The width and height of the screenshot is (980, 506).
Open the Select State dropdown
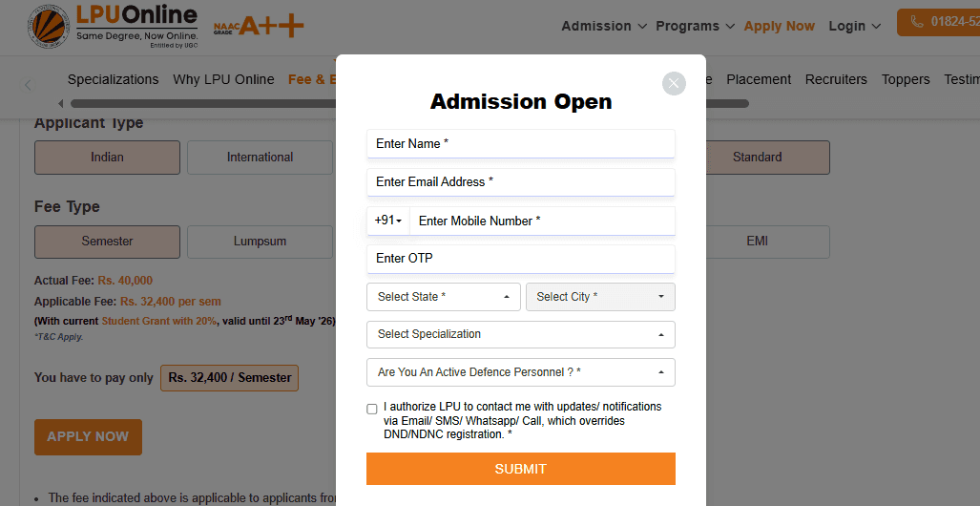pos(443,297)
